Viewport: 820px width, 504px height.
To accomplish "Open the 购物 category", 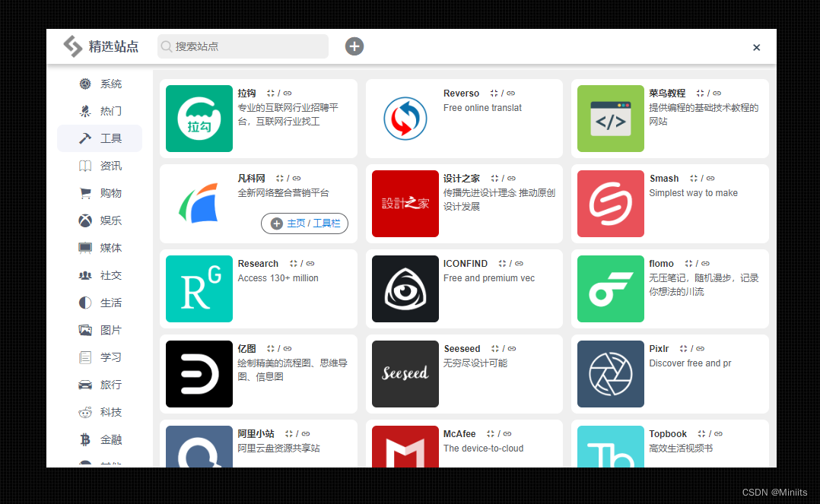I will tap(100, 193).
